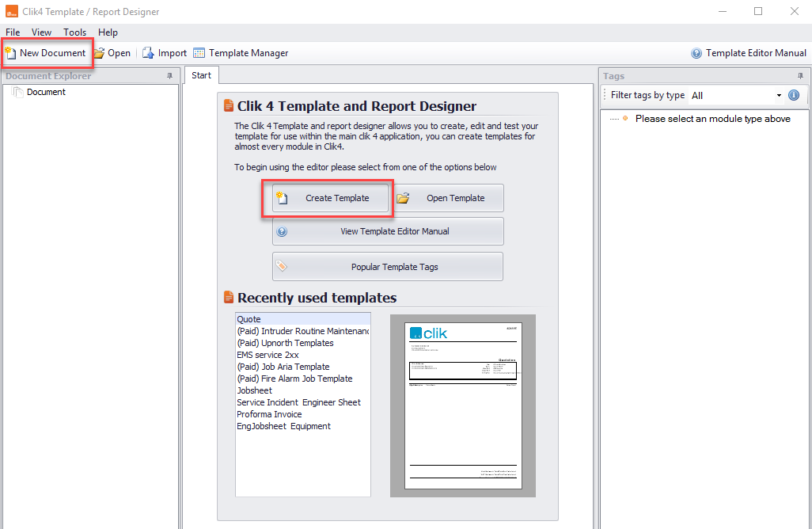Select (Paid) Fire Alarm Job Template entry
812x529 pixels.
[x=294, y=379]
